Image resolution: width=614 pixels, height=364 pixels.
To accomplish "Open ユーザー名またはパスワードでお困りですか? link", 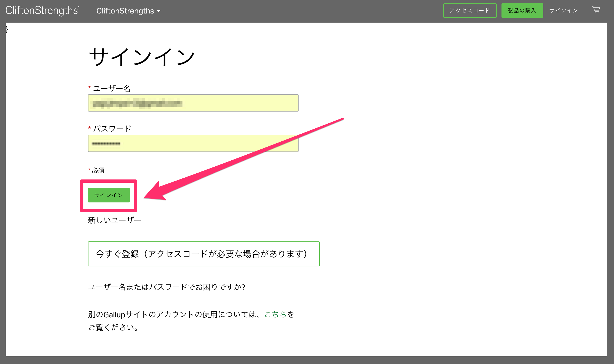I will pos(167,287).
